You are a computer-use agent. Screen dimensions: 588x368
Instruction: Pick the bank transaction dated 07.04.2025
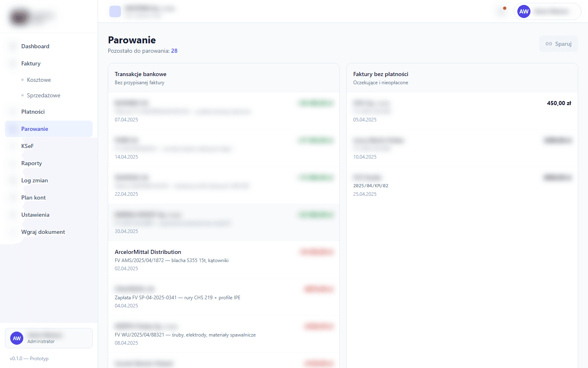pyautogui.click(x=224, y=111)
